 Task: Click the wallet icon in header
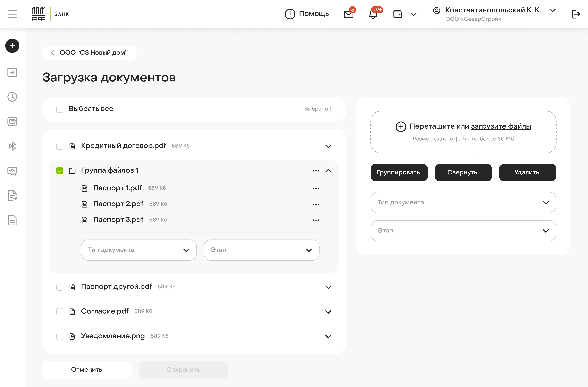click(398, 14)
